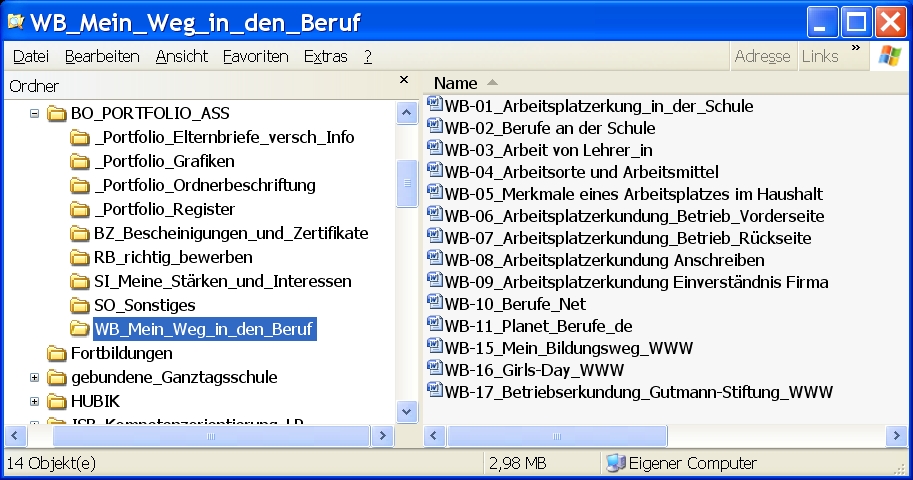Click the Windows flag logo in the toolbar

tap(889, 57)
